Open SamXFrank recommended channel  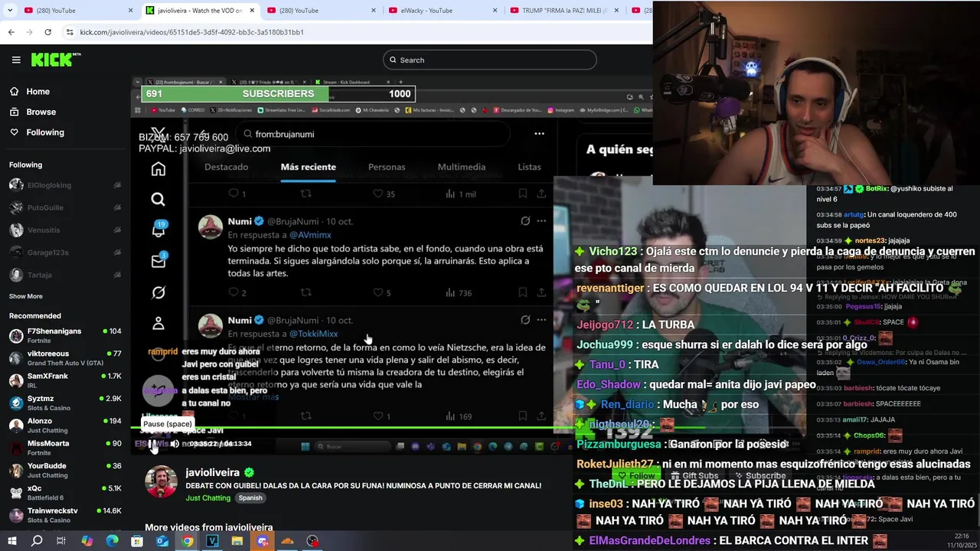65,380
